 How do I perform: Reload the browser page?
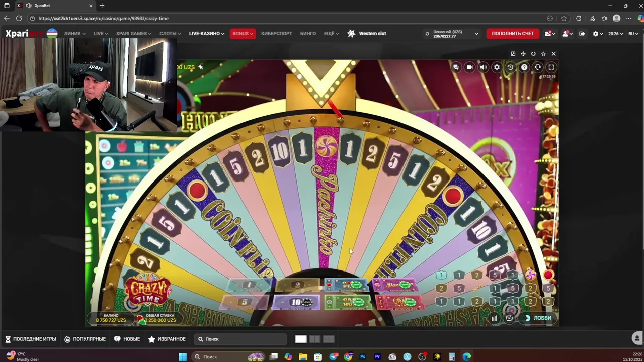click(x=19, y=18)
